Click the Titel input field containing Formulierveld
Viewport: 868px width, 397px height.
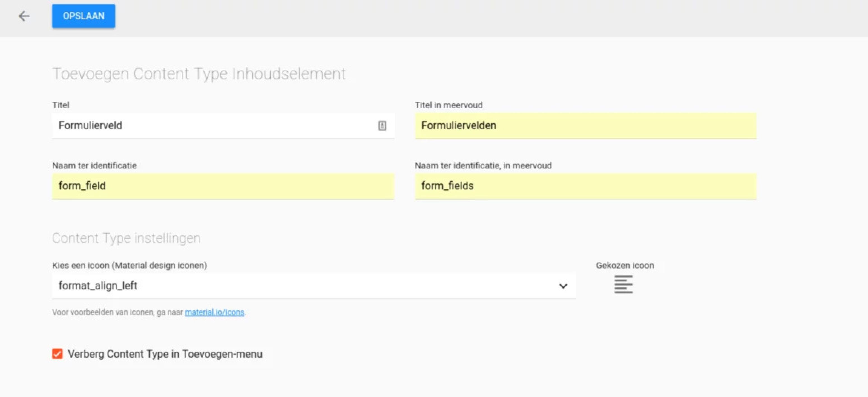point(223,125)
